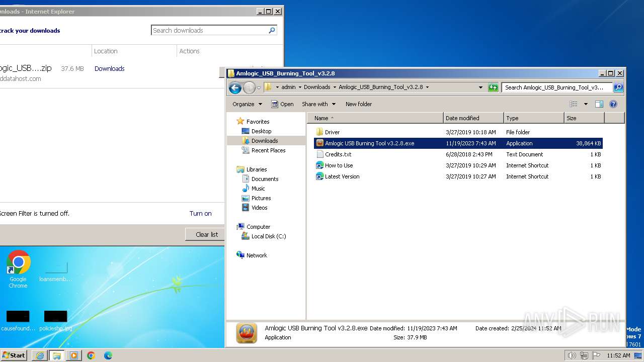
Task: Select Computer in the navigation pane
Action: (x=258, y=227)
